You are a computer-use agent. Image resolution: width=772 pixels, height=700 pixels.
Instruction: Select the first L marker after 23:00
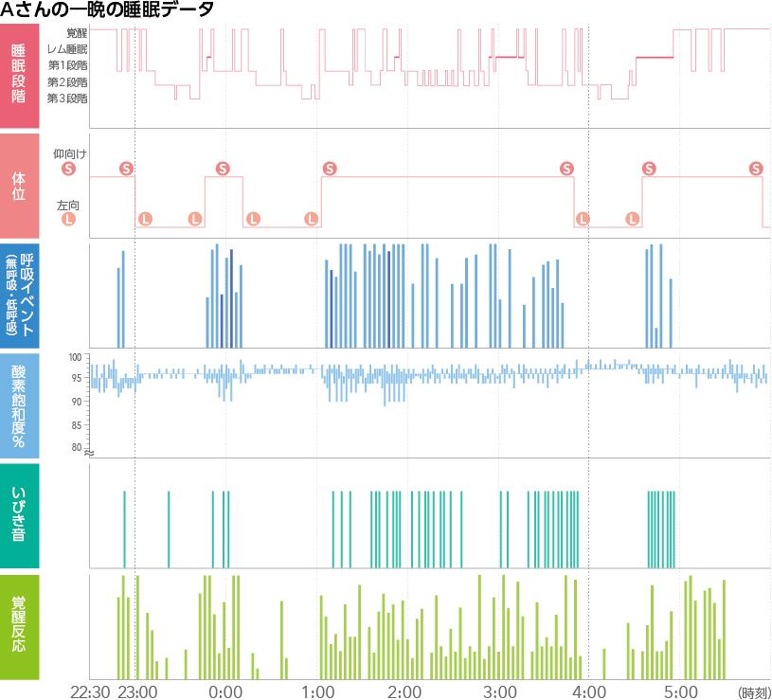145,219
